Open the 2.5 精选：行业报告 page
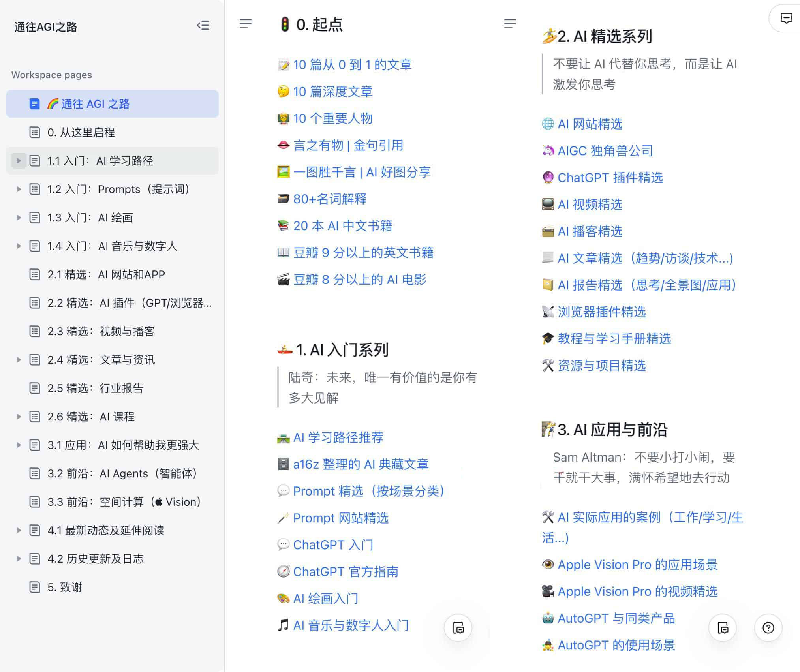 tap(113, 388)
